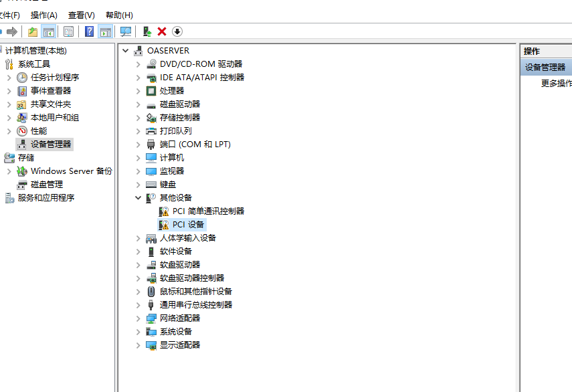This screenshot has height=392, width=572.
Task: Click the 性能 gauge icon
Action: [22, 131]
